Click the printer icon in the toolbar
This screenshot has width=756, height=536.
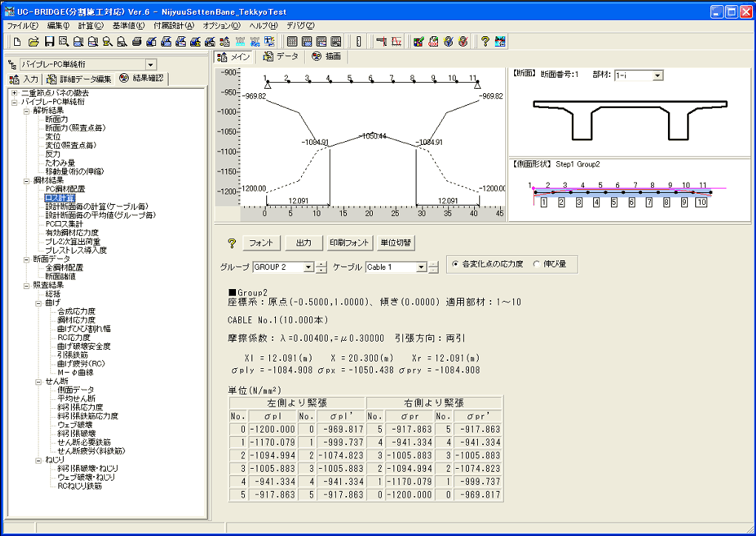point(137,41)
